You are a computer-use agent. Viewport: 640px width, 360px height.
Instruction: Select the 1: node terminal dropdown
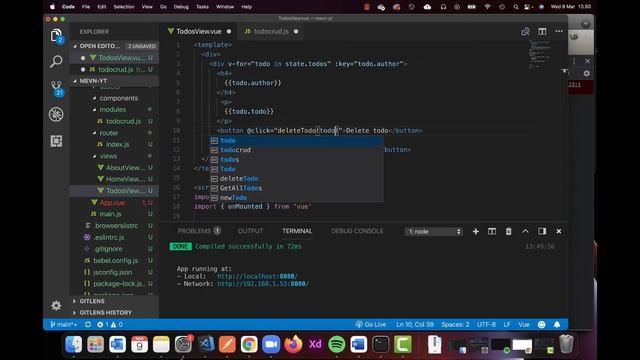click(434, 231)
